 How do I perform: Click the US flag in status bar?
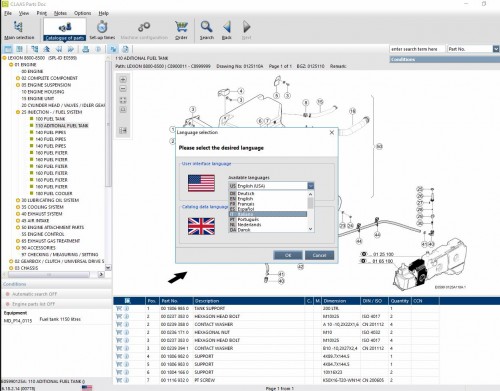(87, 388)
